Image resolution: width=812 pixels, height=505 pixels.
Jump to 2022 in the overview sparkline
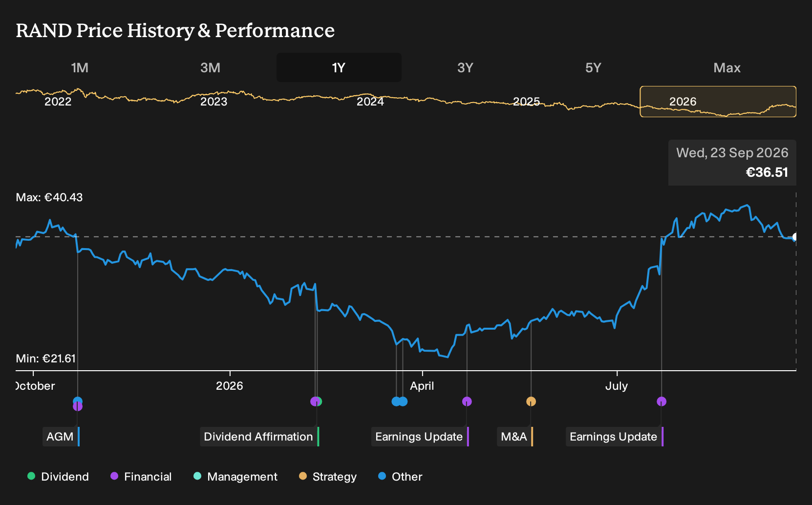[58, 102]
